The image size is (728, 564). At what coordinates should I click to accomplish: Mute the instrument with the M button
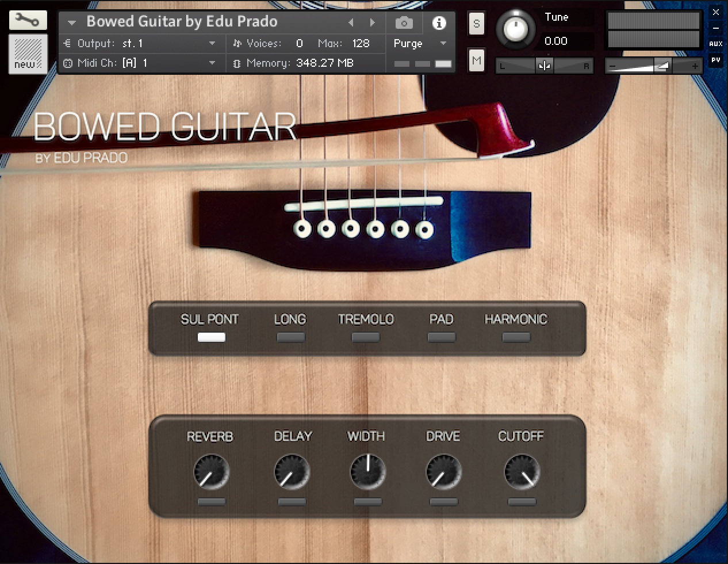(x=476, y=60)
